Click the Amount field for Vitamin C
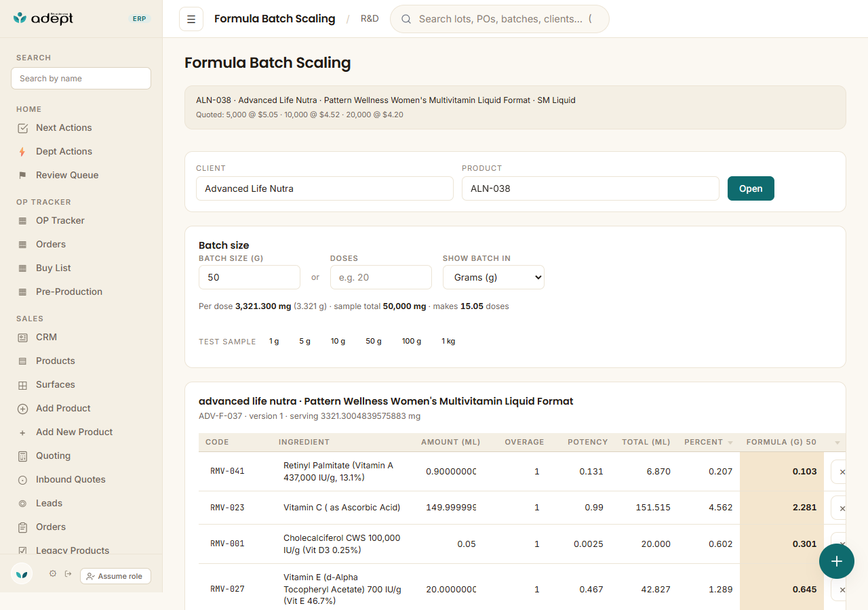Image resolution: width=868 pixels, height=610 pixels. [x=450, y=508]
